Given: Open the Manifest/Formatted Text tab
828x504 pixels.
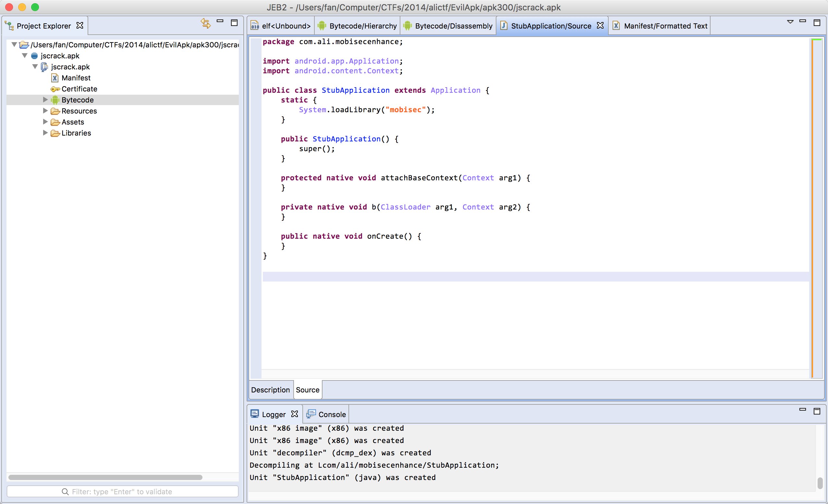Looking at the screenshot, I should pos(660,26).
